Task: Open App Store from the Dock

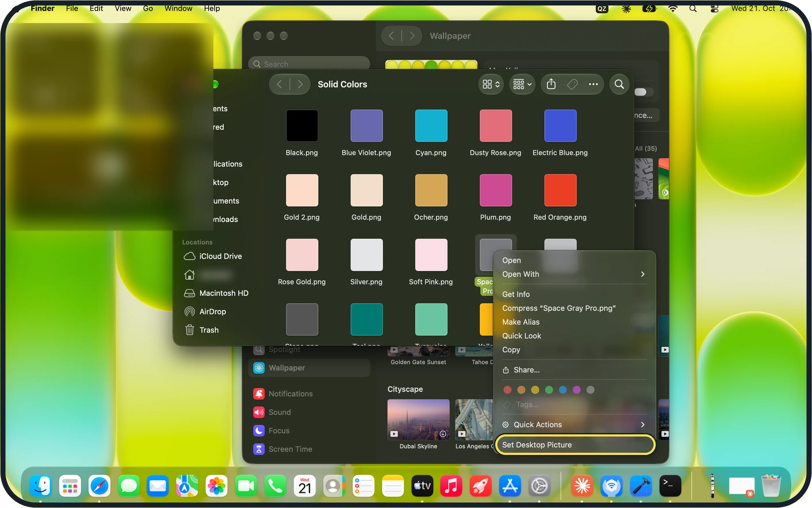Action: point(510,486)
